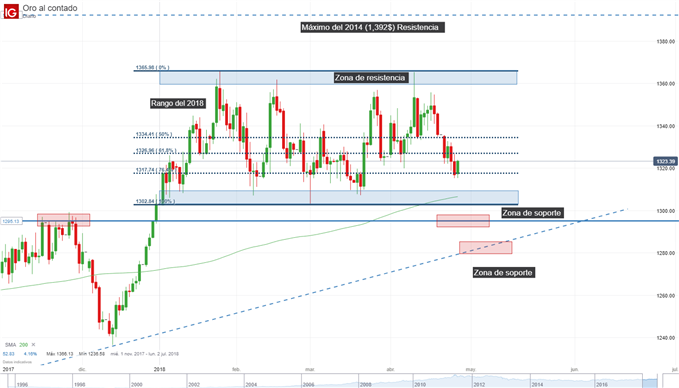Image resolution: width=679 pixels, height=388 pixels.
Task: Click the '2018' date axis label
Action: click(159, 369)
